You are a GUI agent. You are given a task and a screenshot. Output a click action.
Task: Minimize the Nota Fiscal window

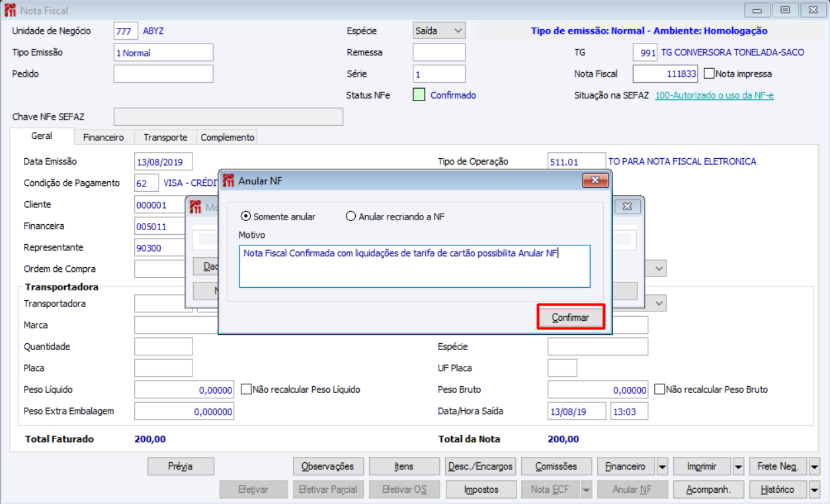pyautogui.click(x=757, y=10)
